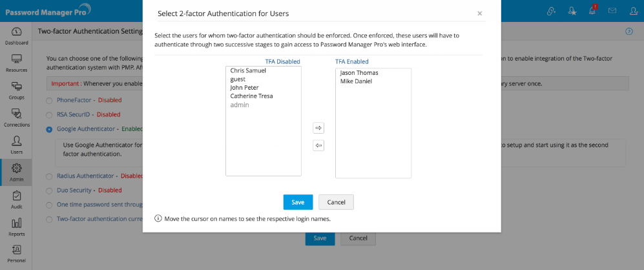Choose the Duo Security radio button
This screenshot has width=644, height=270.
(x=50, y=191)
